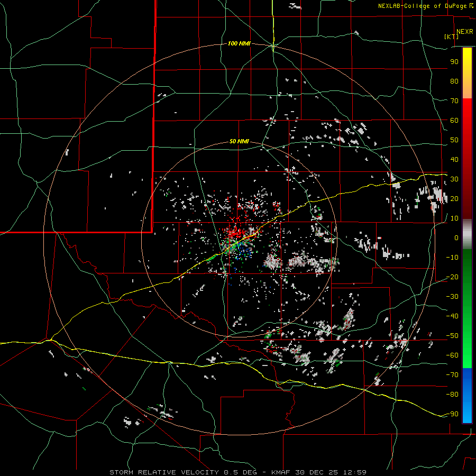This screenshot has width=476, height=476.
Task: Click the gray zero-velocity segment of color bar
Action: [467, 234]
